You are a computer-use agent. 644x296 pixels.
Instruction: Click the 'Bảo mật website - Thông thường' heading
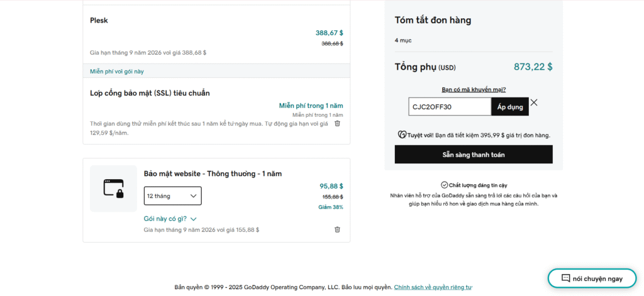[x=208, y=173]
